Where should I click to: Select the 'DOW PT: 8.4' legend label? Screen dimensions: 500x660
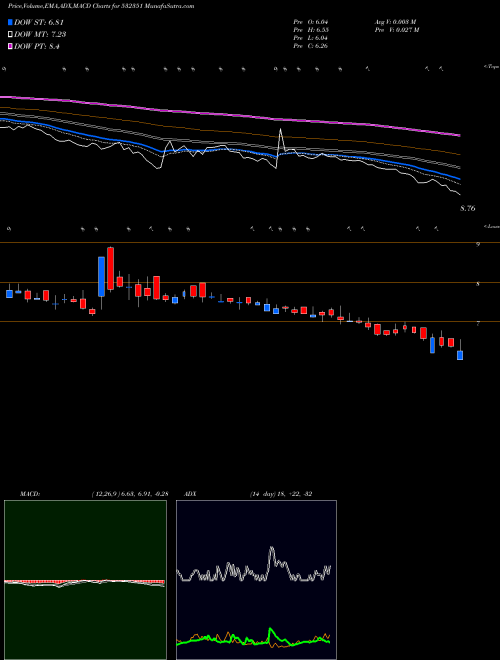coord(37,46)
